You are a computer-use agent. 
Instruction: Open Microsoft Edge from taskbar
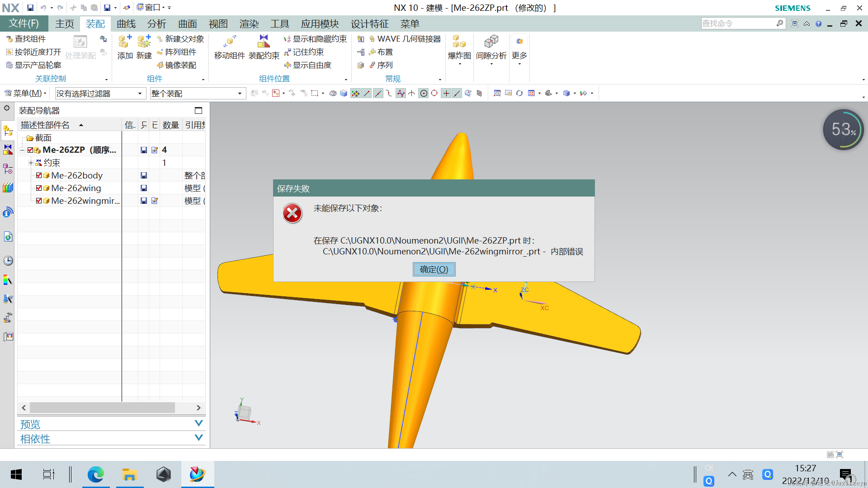95,474
